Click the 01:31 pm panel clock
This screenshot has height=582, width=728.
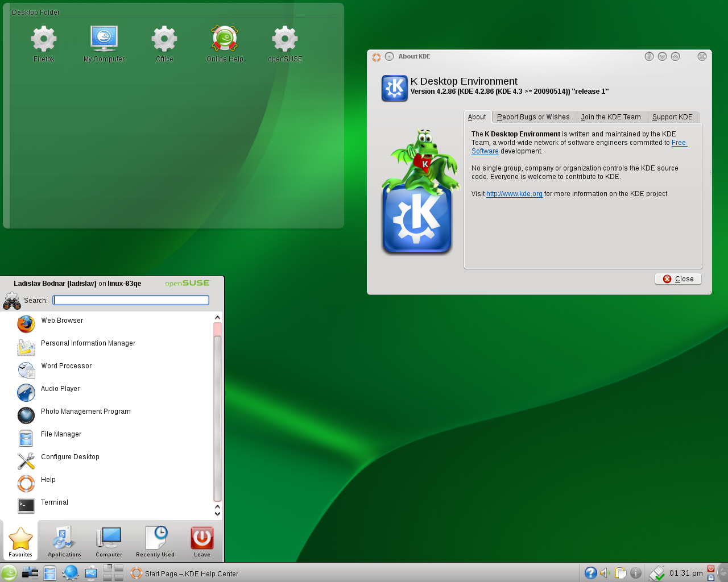click(686, 573)
